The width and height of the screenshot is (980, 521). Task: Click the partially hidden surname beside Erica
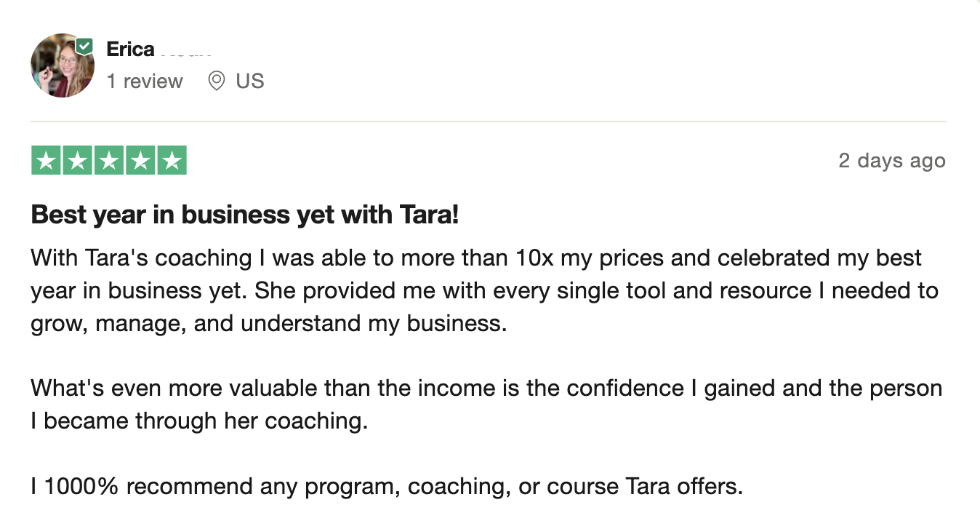[186, 51]
